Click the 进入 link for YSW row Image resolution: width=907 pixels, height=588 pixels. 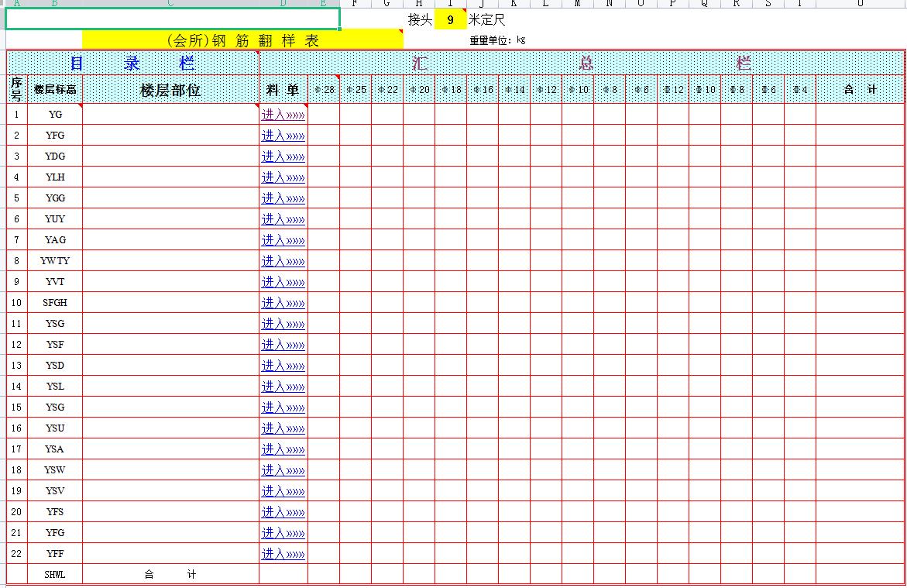point(283,470)
